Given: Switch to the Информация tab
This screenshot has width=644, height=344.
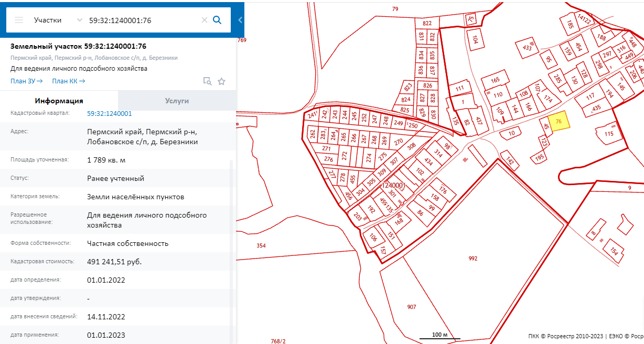Looking at the screenshot, I should tap(59, 101).
